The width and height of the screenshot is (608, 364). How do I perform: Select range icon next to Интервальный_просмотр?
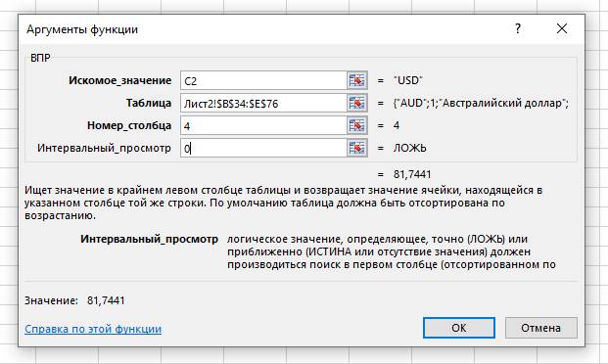[x=357, y=148]
